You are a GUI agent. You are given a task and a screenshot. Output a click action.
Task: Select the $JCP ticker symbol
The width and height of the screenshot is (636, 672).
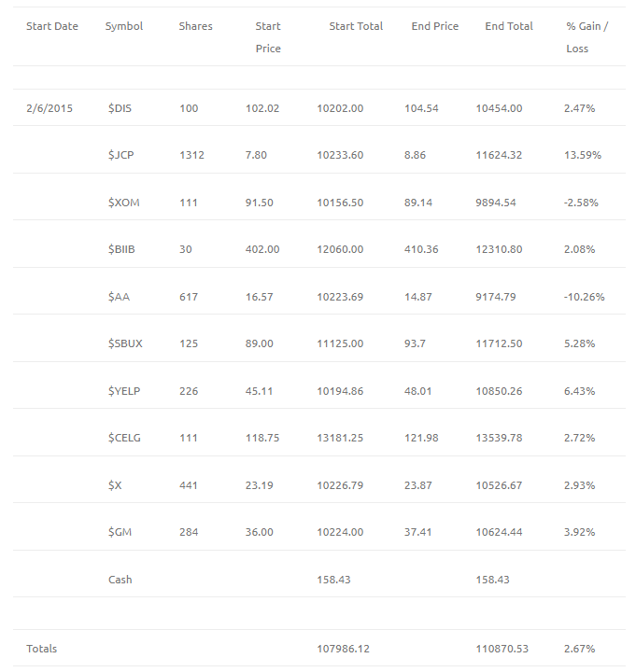tap(120, 155)
